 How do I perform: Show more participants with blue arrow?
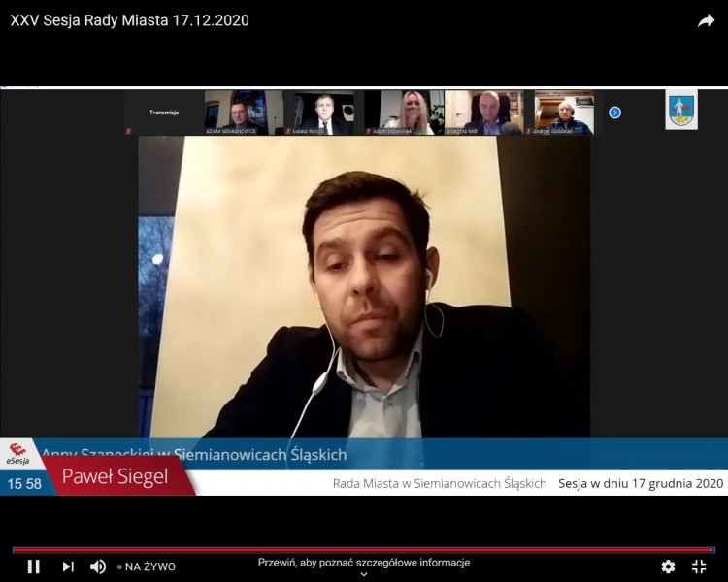[x=614, y=113]
